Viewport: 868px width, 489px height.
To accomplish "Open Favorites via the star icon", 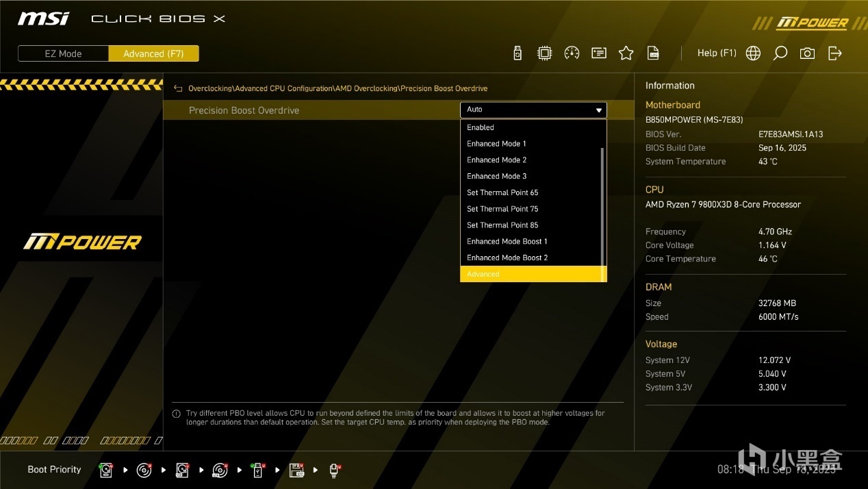I will pyautogui.click(x=626, y=53).
